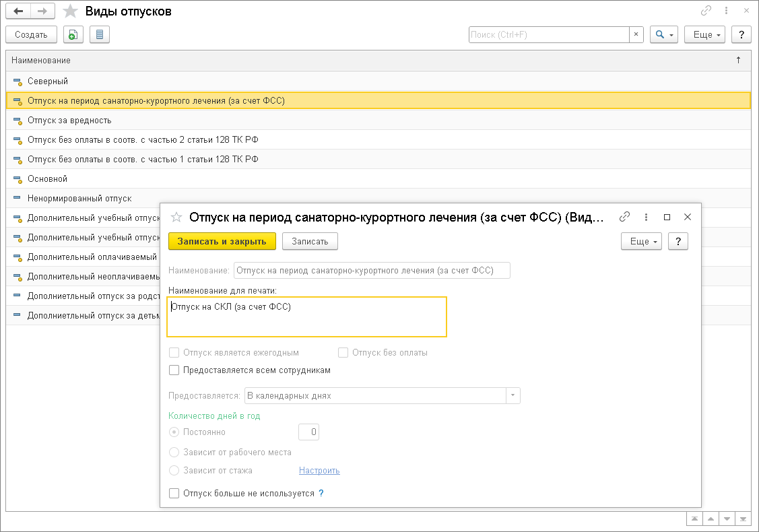759x532 pixels.
Task: Open the dialog's three-dot menu
Action: [x=646, y=217]
